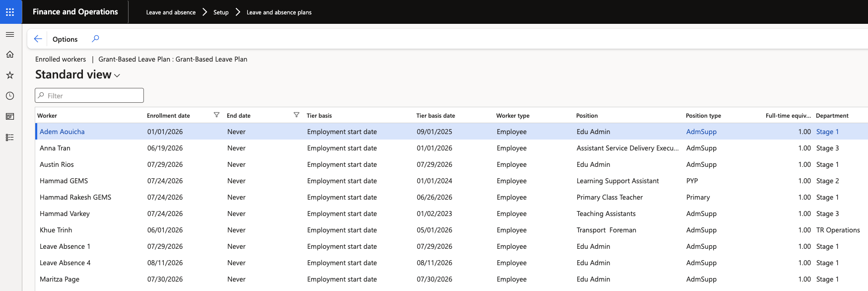Sort by Position type column header
This screenshot has width=868, height=291.
[703, 116]
